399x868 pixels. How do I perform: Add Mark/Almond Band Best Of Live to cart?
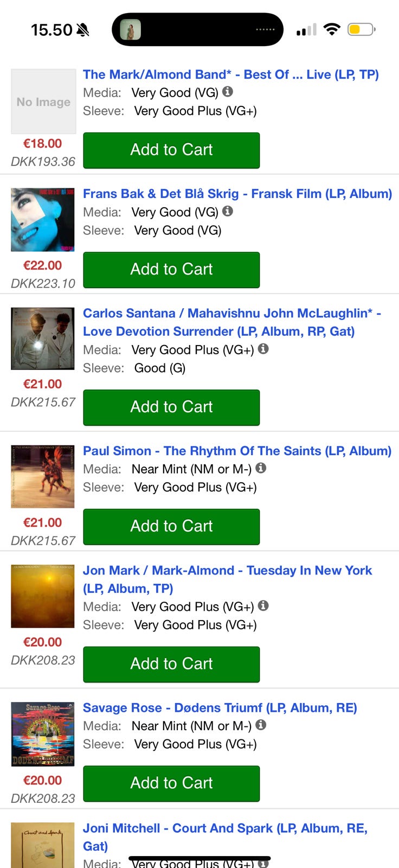point(171,150)
